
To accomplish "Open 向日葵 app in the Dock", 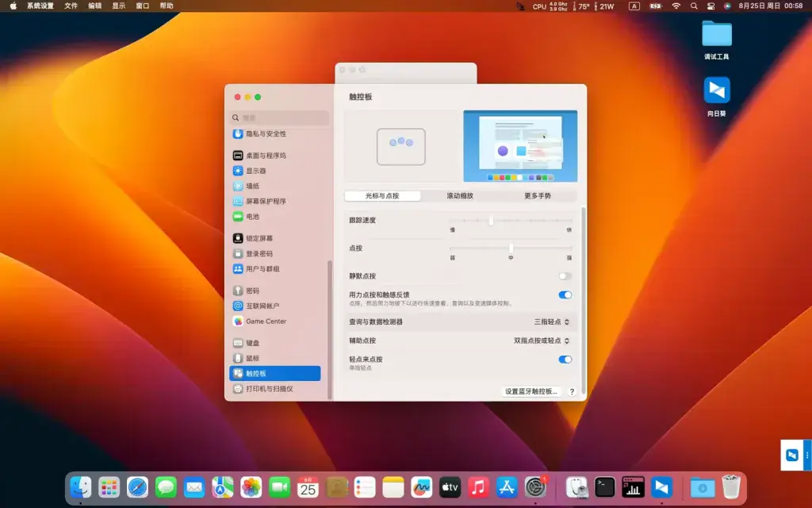I will pyautogui.click(x=662, y=487).
